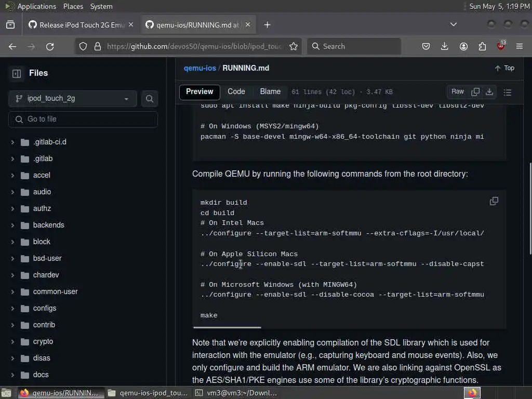Expand the bsd-user folder
Image resolution: width=532 pixels, height=399 pixels.
12,259
